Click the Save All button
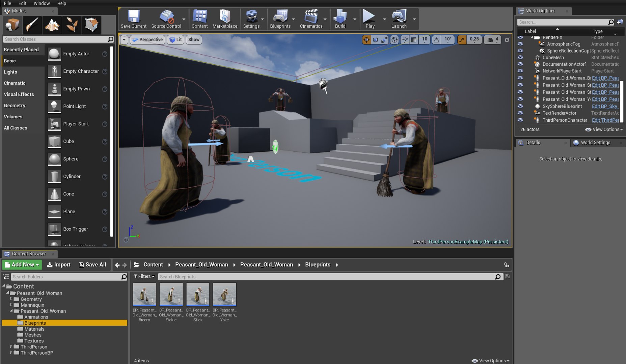626x364 pixels. click(x=92, y=265)
